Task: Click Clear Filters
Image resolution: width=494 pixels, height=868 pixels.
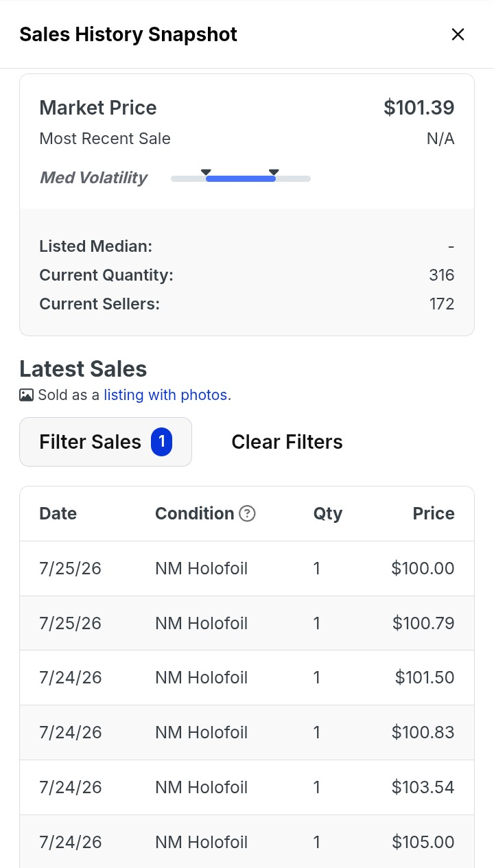Action: tap(287, 442)
